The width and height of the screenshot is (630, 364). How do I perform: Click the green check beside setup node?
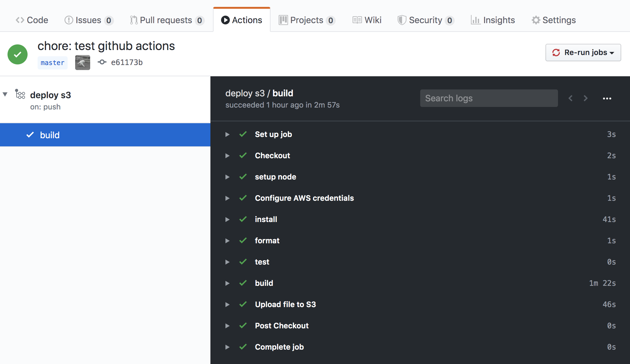click(243, 177)
